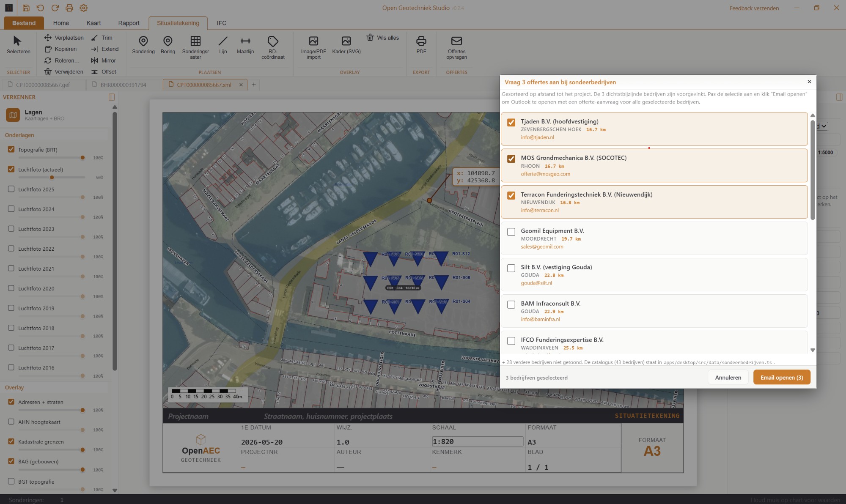The image size is (846, 504).
Task: Click the Kader (SVG) overlay tool
Action: tap(346, 45)
